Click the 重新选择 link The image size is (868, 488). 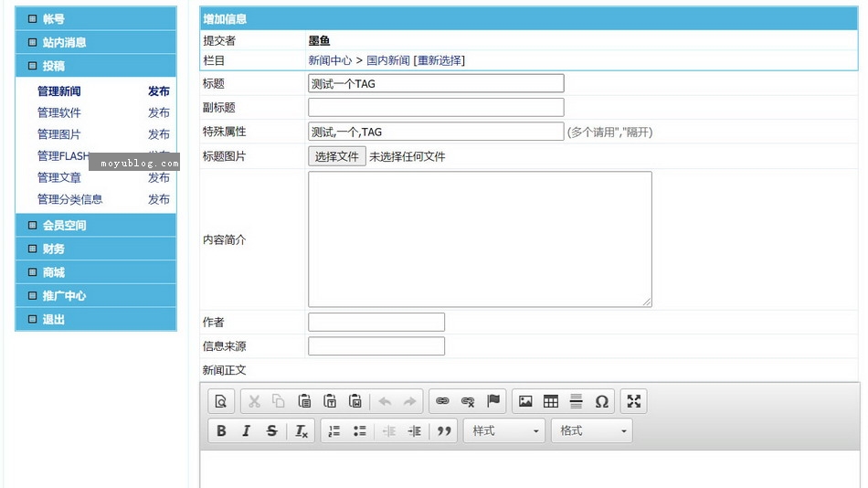[440, 60]
